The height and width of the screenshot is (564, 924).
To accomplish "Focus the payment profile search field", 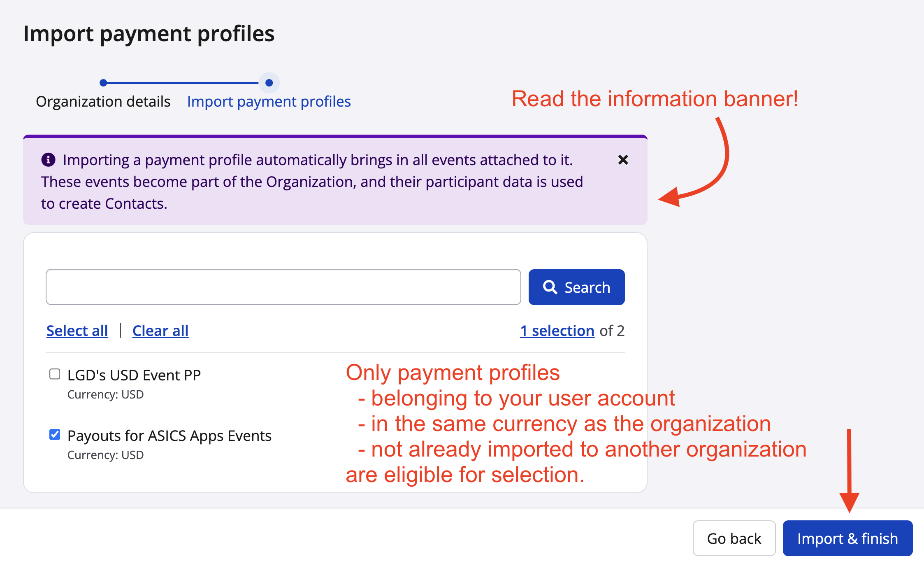I will [x=283, y=287].
